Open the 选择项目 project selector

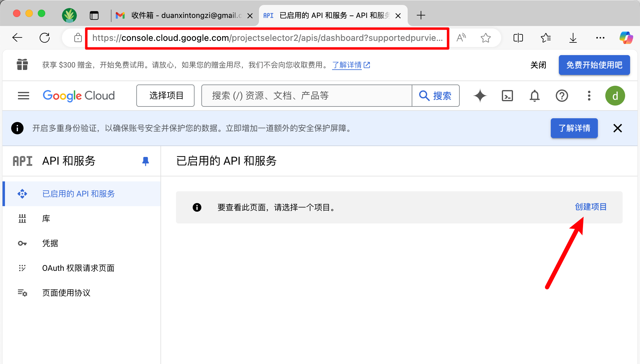click(x=165, y=96)
